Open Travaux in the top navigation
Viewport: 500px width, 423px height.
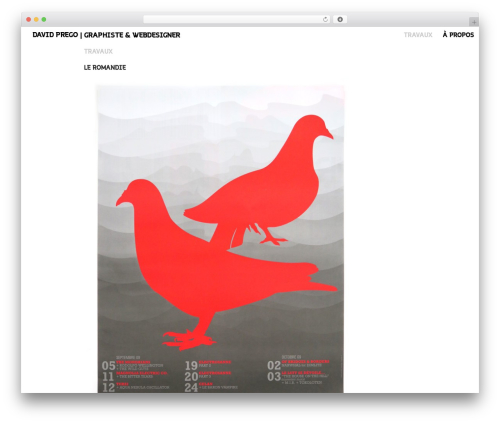pyautogui.click(x=418, y=35)
